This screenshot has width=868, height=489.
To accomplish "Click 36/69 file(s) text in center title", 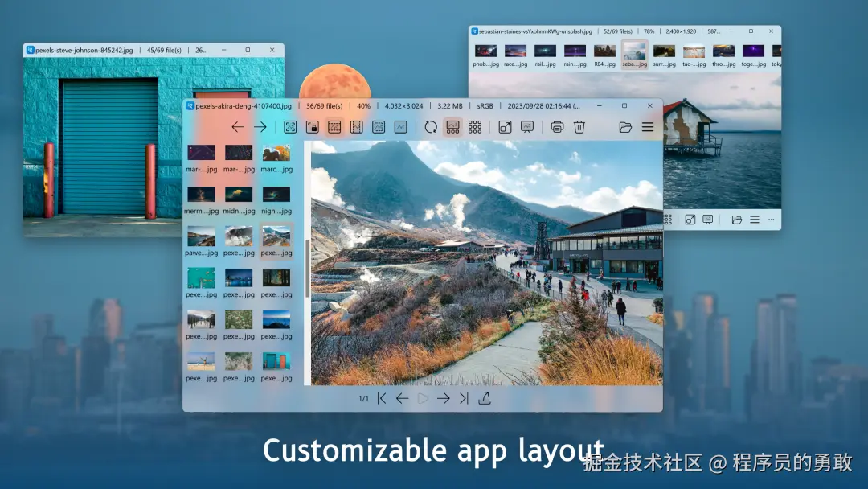I will [325, 106].
